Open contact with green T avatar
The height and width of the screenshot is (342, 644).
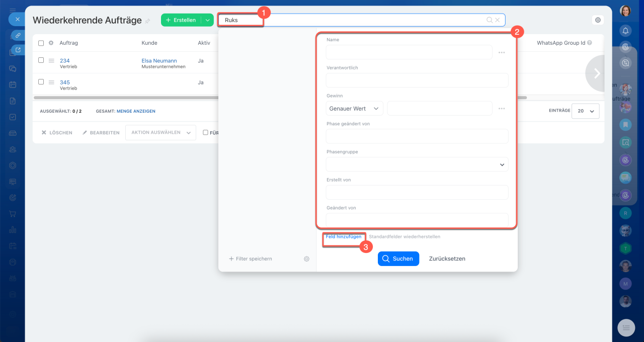pos(625,248)
